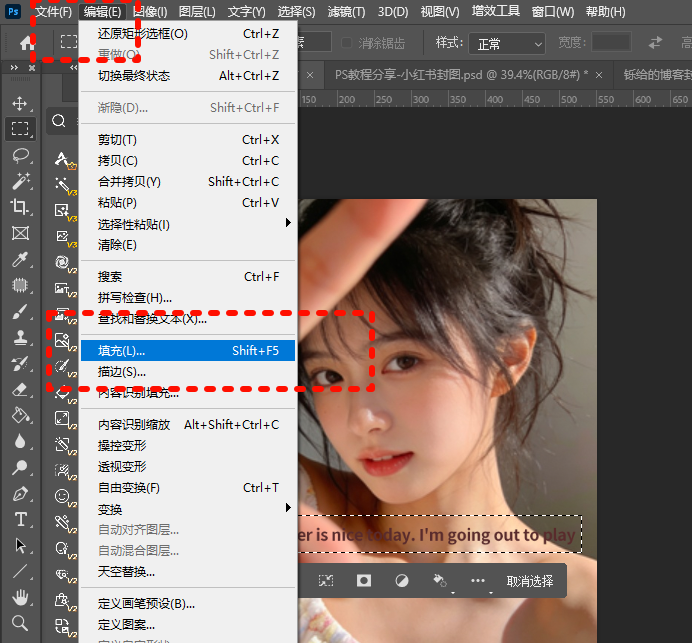The height and width of the screenshot is (643, 692).
Task: Select the Magic Wand tool
Action: click(x=20, y=181)
